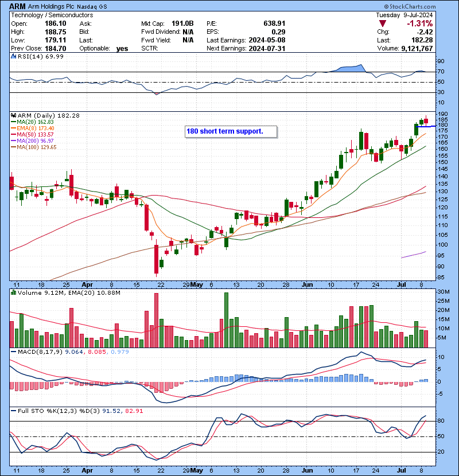The image size is (459, 476).
Task: Click the -1.31% percent change
Action: click(x=420, y=24)
